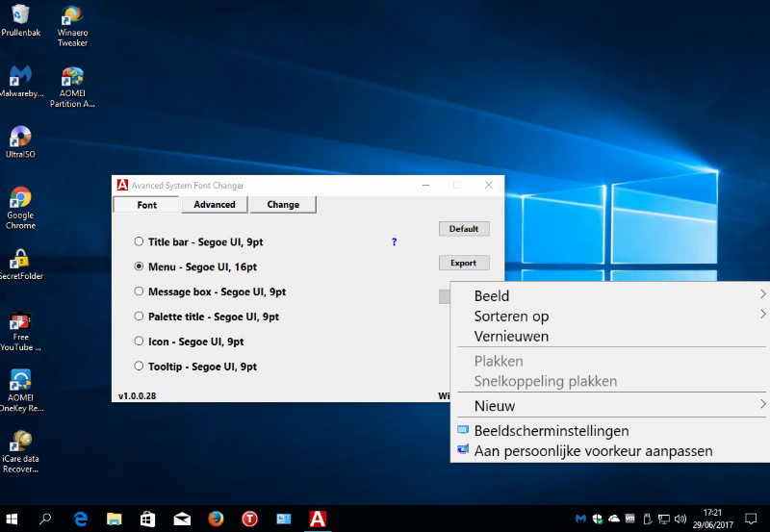
Task: Open Winaero Tweaker desktop icon
Action: (72, 18)
